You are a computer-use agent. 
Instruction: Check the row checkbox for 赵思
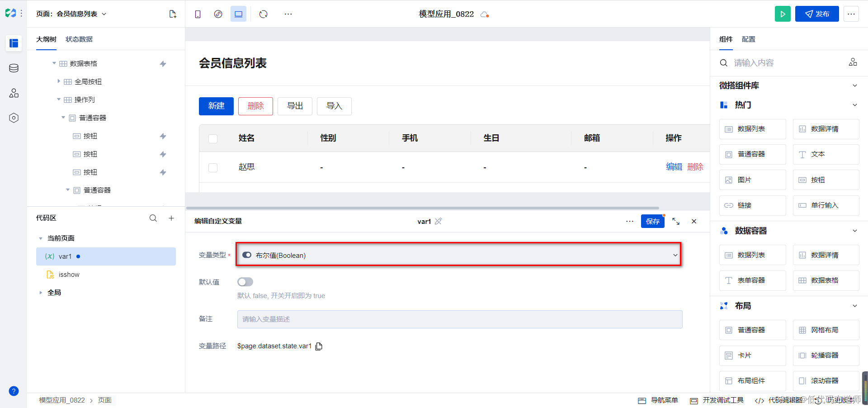(213, 167)
